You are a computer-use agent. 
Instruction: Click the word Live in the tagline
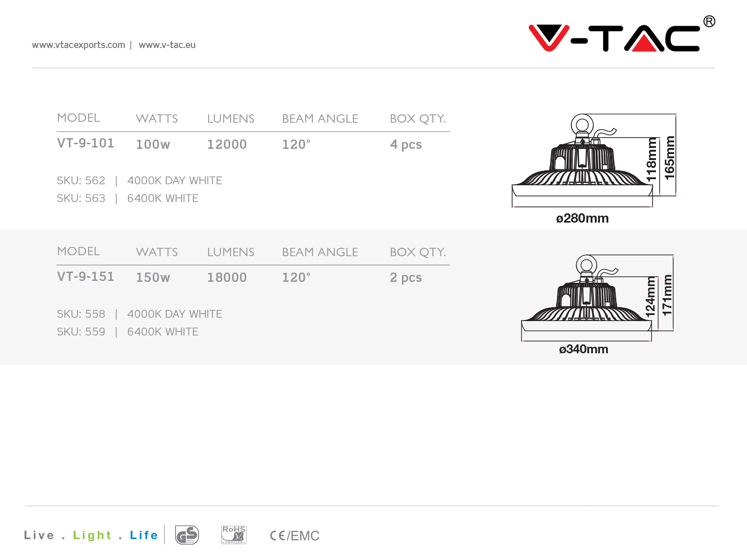point(39,535)
